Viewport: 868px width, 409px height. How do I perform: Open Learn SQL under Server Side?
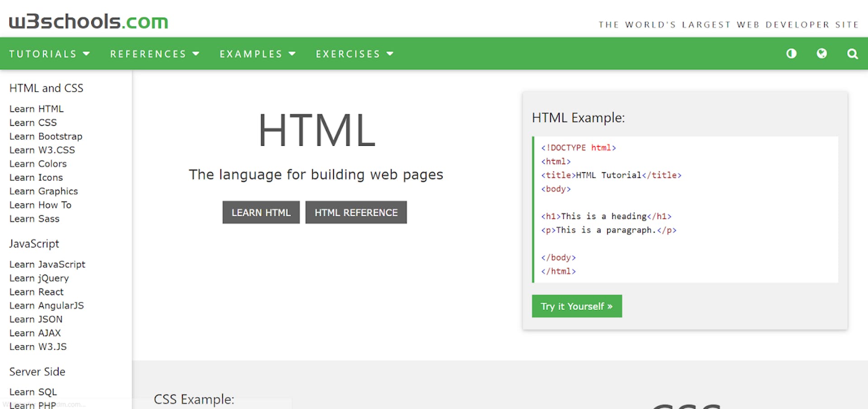click(x=33, y=392)
